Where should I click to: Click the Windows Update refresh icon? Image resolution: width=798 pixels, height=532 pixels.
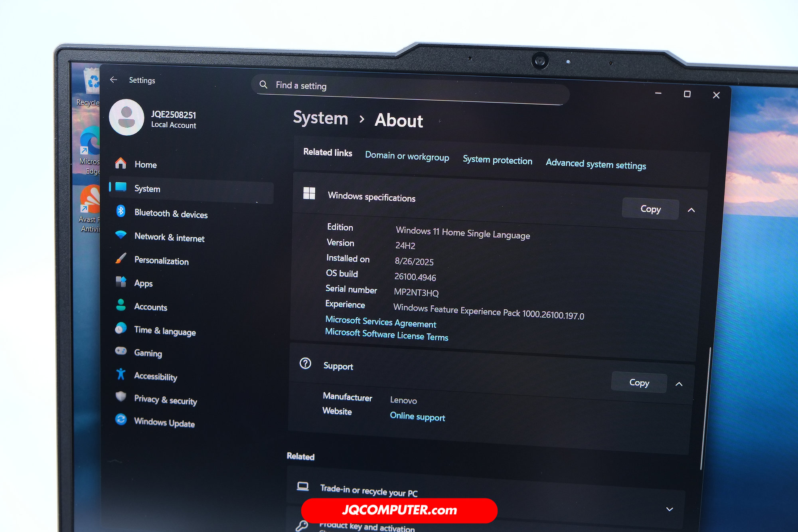(120, 419)
